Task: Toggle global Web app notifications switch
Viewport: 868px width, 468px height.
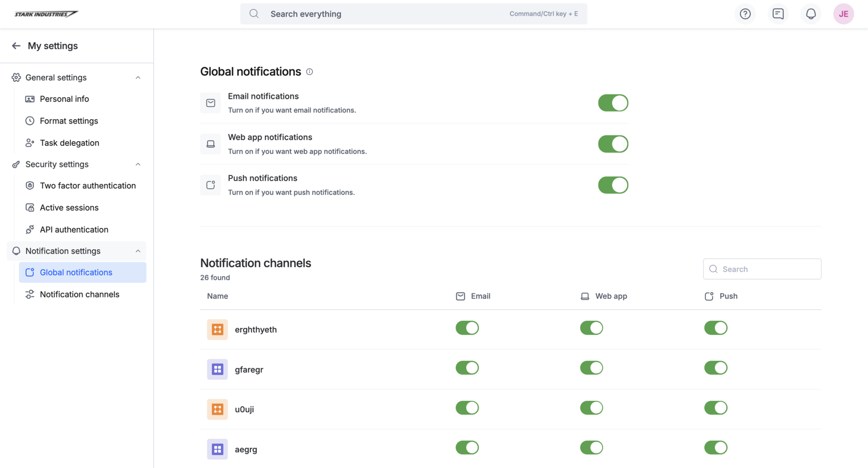Action: [x=613, y=144]
